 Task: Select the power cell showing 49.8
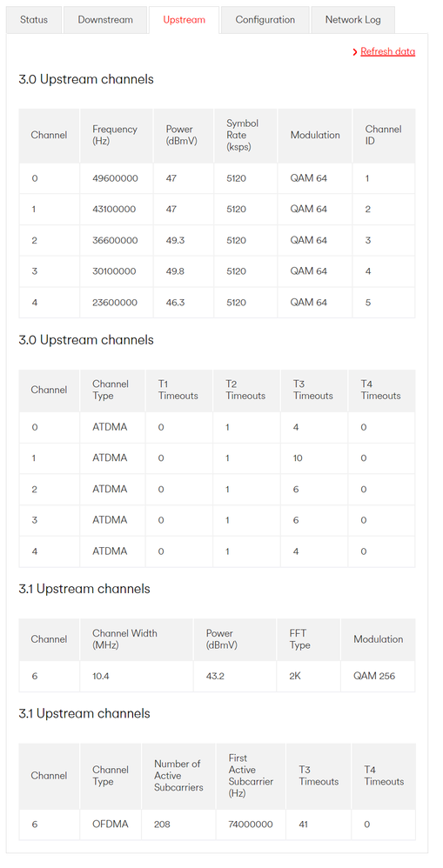coord(176,271)
